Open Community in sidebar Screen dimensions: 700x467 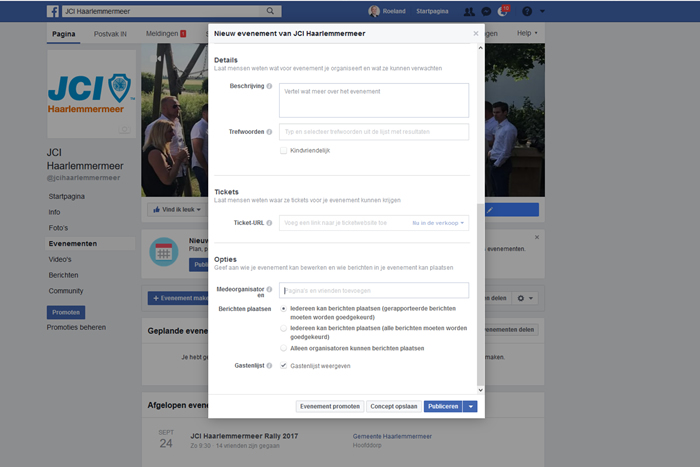(66, 291)
